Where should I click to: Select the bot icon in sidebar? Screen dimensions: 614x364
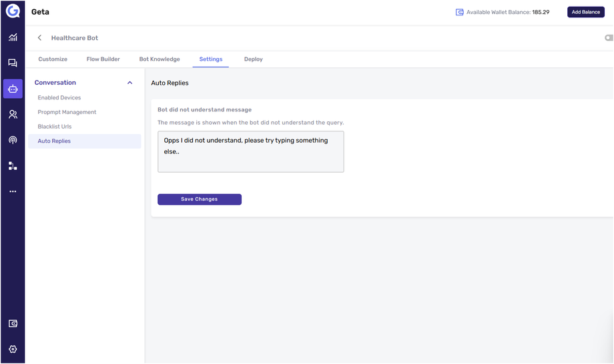coord(13,89)
